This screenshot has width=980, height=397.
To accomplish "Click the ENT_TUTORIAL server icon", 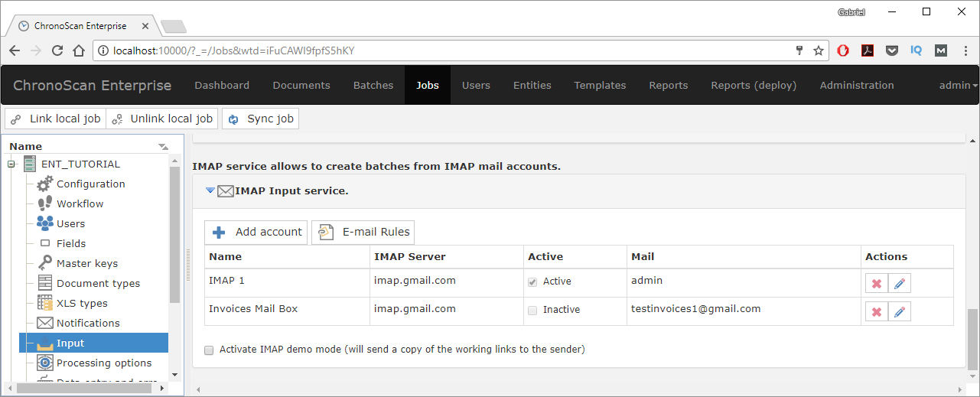I will coord(30,164).
